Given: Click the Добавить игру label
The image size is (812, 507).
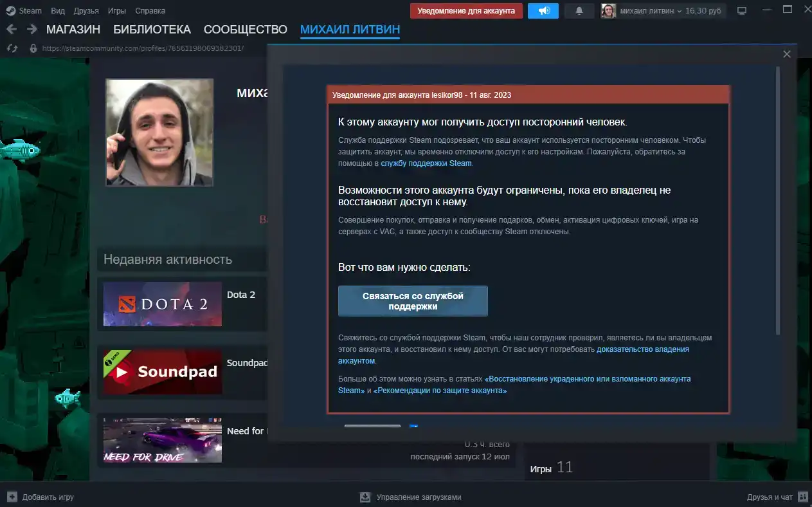Looking at the screenshot, I should tap(48, 497).
